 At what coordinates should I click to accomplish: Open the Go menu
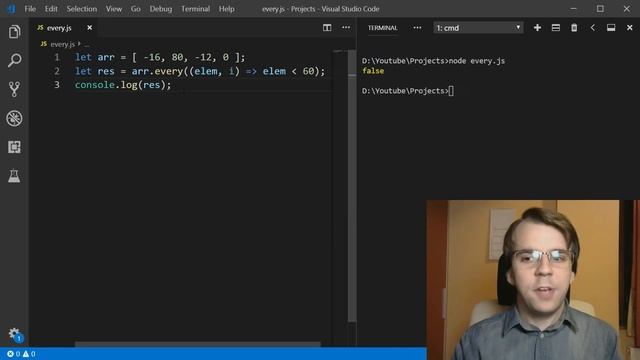point(136,9)
